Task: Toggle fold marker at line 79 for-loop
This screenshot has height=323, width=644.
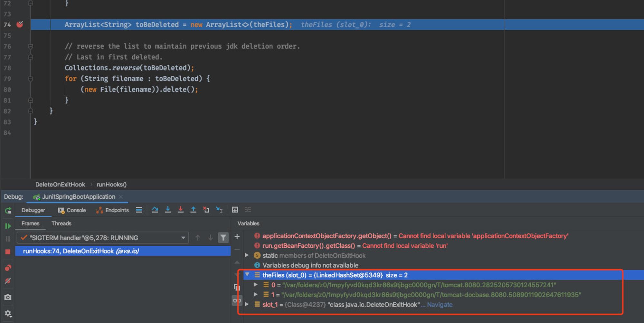Action: 31,79
